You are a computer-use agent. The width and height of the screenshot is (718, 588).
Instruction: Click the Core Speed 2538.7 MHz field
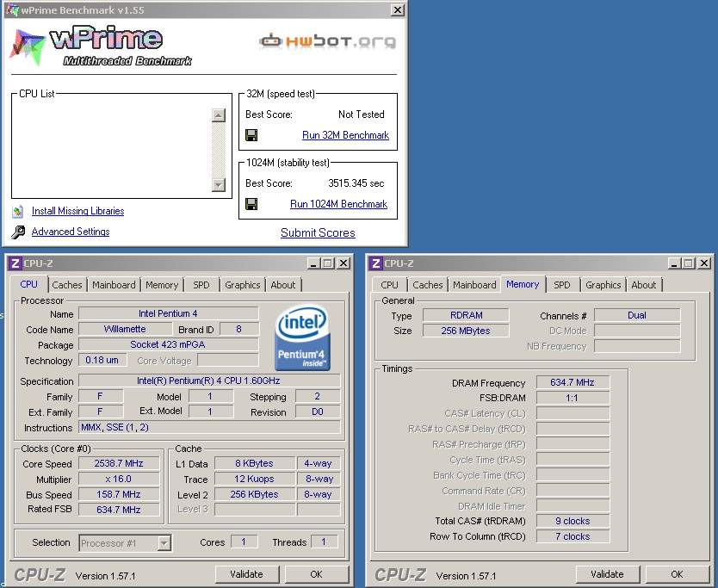pyautogui.click(x=119, y=463)
